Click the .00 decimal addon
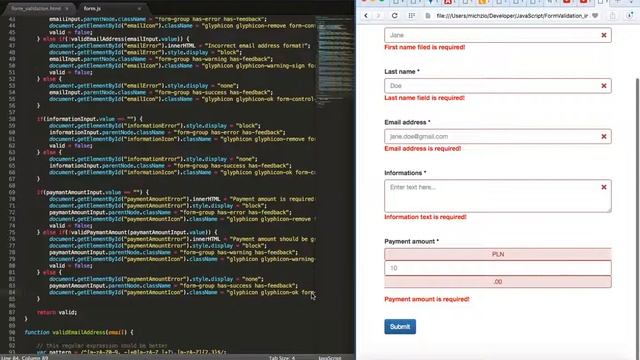Image resolution: width=640 pixels, height=360 pixels. pyautogui.click(x=498, y=282)
